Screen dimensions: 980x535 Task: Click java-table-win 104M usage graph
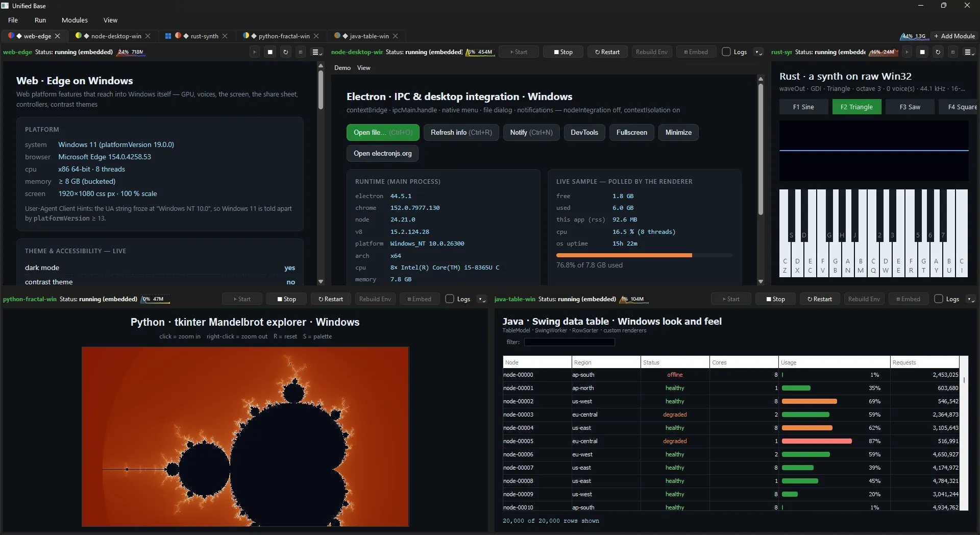coord(633,299)
